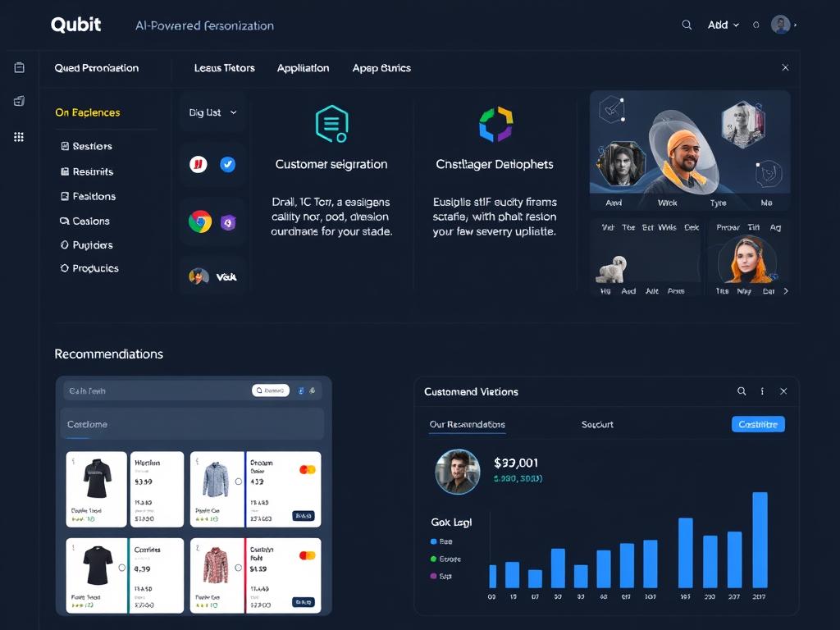
Task: Select the avatar next to the Veut label
Action: pos(199,276)
